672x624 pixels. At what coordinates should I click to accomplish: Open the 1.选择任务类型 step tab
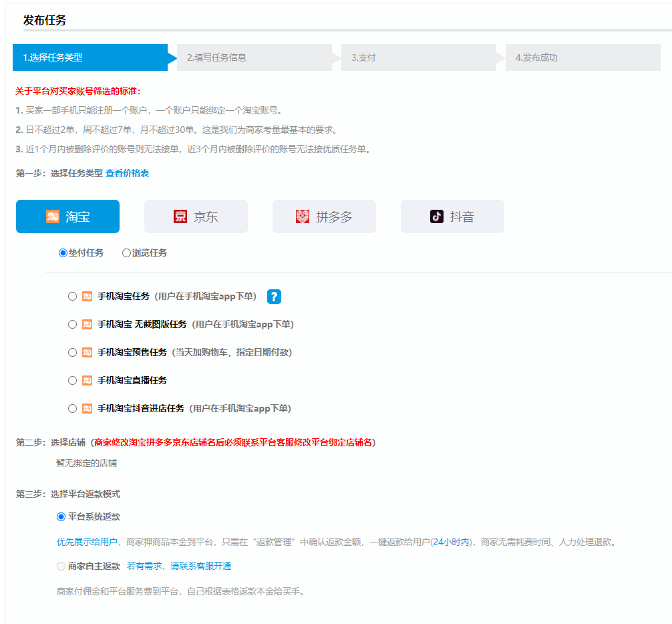(x=90, y=57)
